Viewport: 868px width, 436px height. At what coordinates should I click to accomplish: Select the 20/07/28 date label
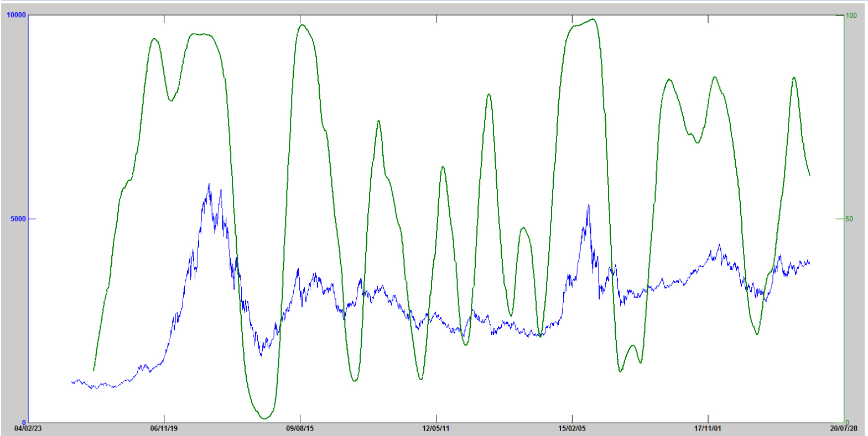point(844,428)
